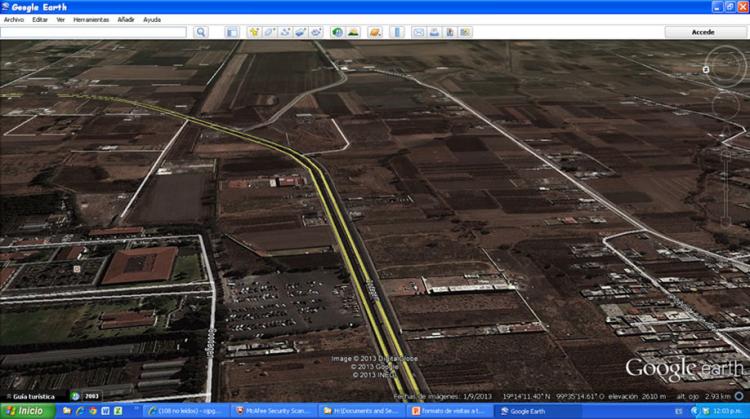Launch Internet Explorer from quick launch
The width and height of the screenshot is (750, 419).
pyautogui.click(x=80, y=411)
